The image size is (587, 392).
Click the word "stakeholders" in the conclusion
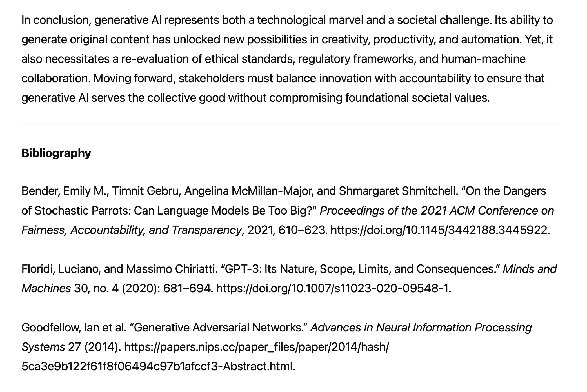pyautogui.click(x=211, y=79)
